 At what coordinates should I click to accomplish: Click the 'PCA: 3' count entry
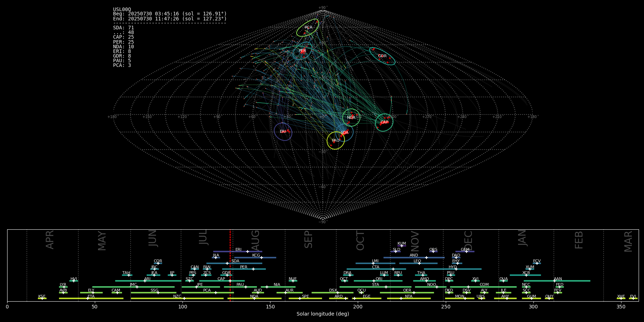(122, 65)
